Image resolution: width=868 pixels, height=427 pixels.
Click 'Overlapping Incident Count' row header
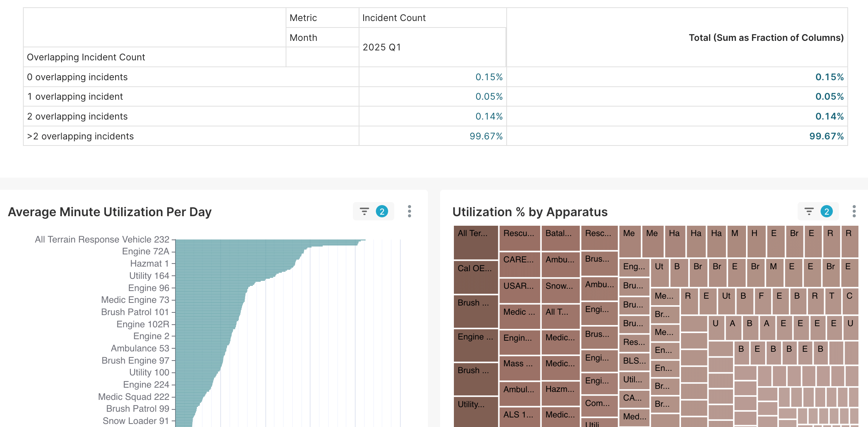coord(86,57)
